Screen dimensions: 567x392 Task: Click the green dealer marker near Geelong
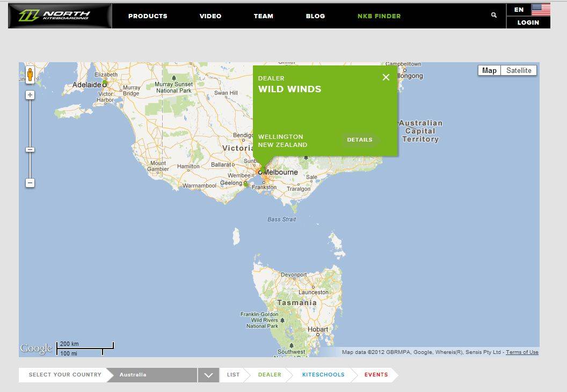pyautogui.click(x=246, y=183)
